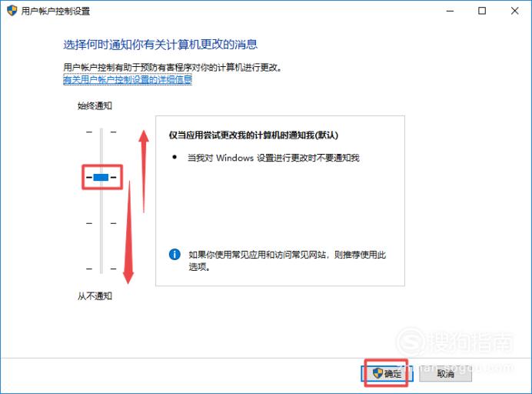The image size is (532, 394).
Task: Set slider to the lowest notch
Action: (101, 269)
